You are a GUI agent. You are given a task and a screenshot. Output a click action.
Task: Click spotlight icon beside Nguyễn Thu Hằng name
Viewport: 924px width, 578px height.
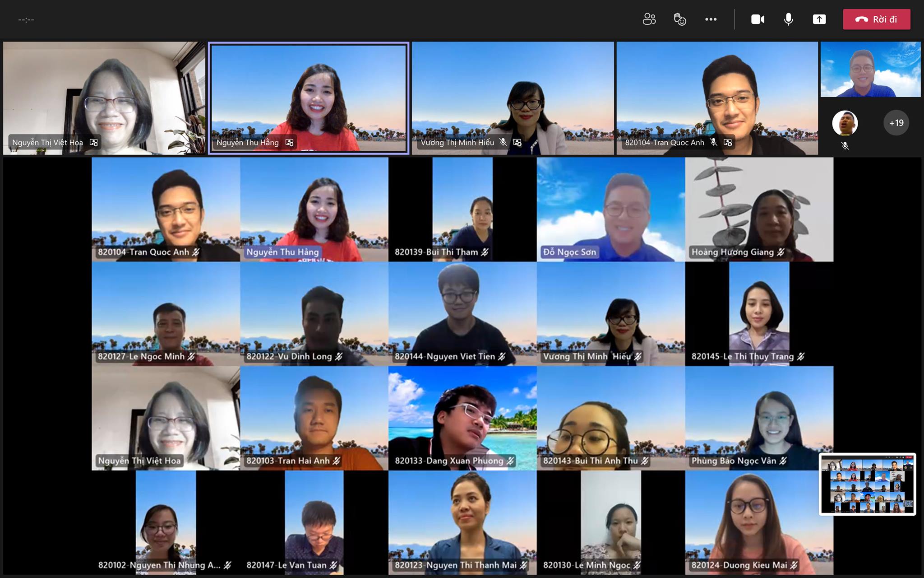tap(290, 143)
